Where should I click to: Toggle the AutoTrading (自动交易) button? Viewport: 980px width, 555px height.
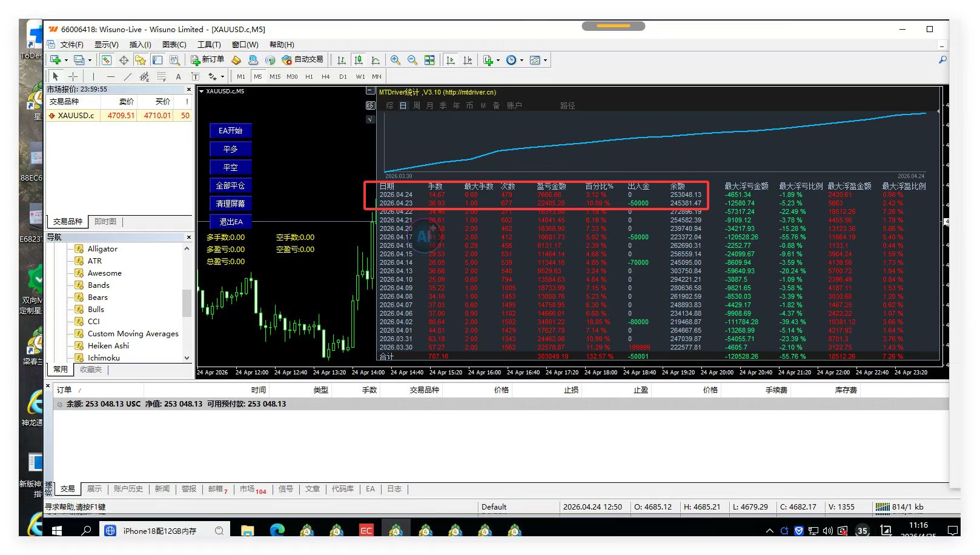pos(303,60)
